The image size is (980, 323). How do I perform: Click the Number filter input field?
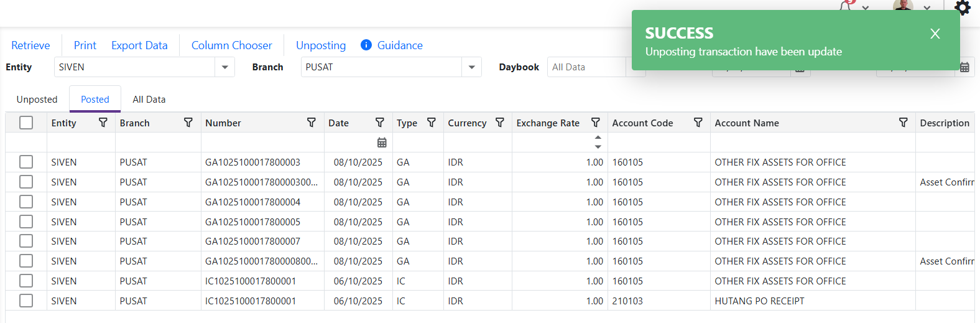(262, 143)
